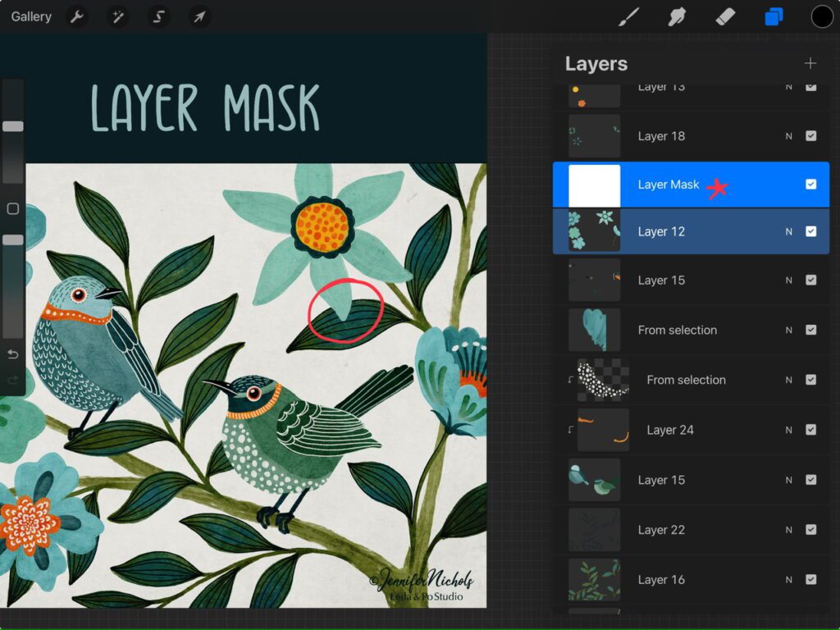Select the Layer 16 leaves thumbnail
Image resolution: width=840 pixels, height=630 pixels.
pos(594,580)
